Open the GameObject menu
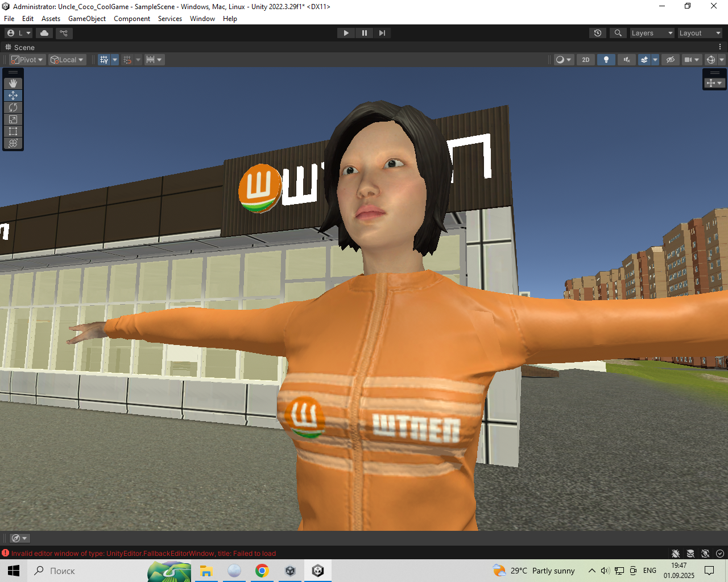 point(87,19)
